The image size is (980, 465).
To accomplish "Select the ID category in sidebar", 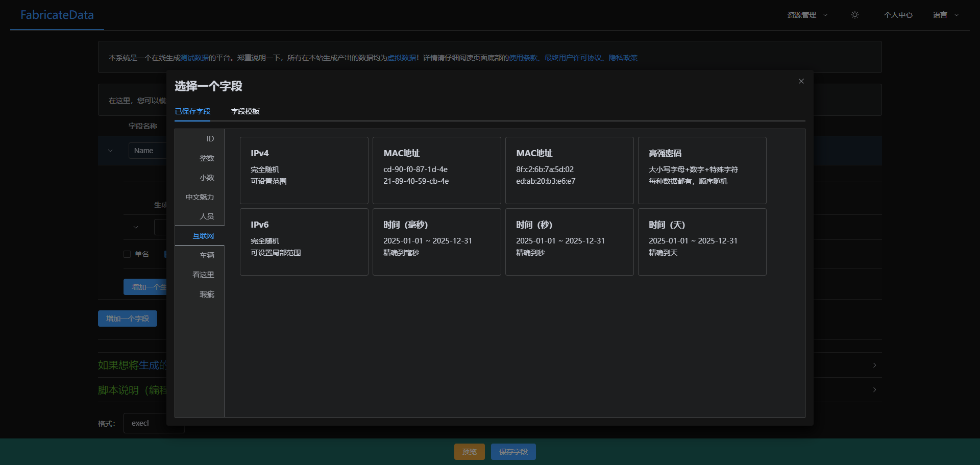I will pos(200,139).
